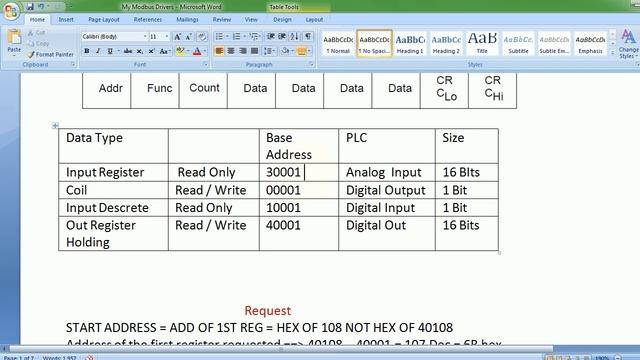Apply the red font color
The width and height of the screenshot is (640, 360).
197,51
